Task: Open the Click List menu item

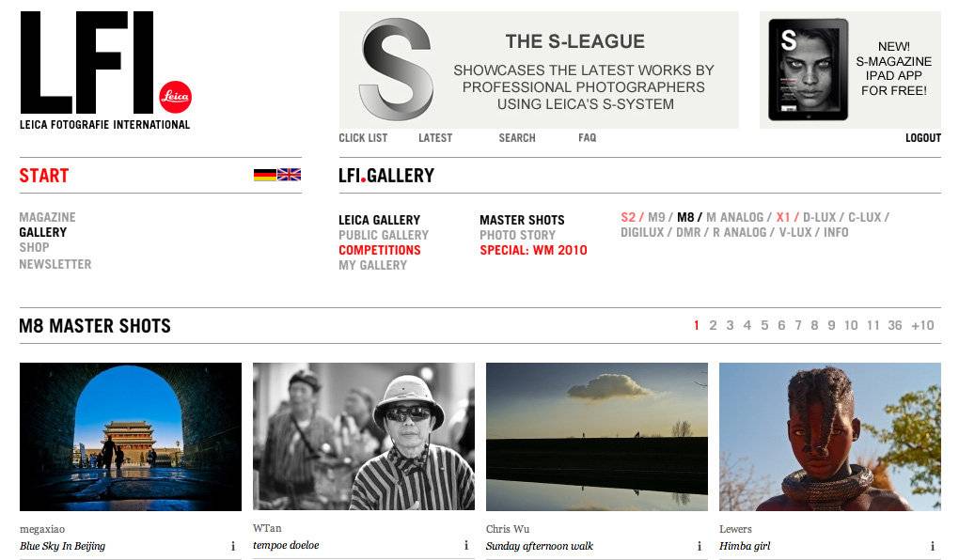Action: point(363,138)
